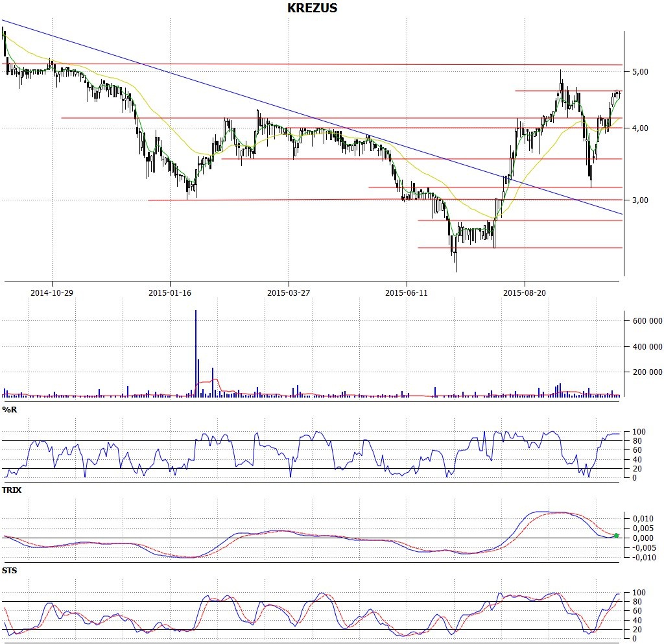Click the 200 000 volume axis label
This screenshot has height=644, width=664.
(x=648, y=372)
